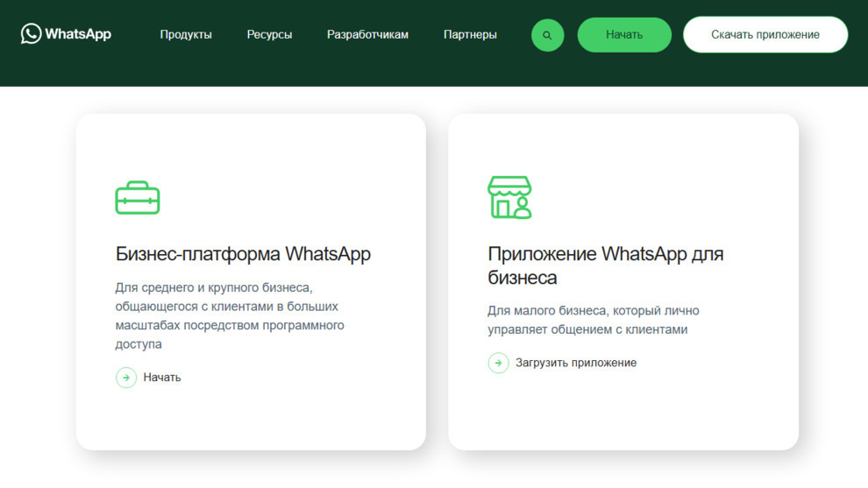Follow the Начать link in the platform card
This screenshot has width=868, height=488.
(162, 378)
